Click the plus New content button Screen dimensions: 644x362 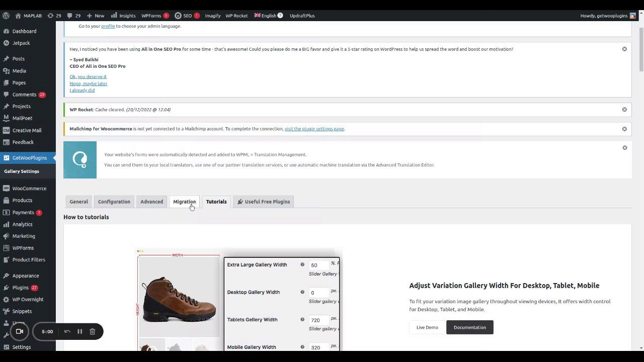(96, 16)
